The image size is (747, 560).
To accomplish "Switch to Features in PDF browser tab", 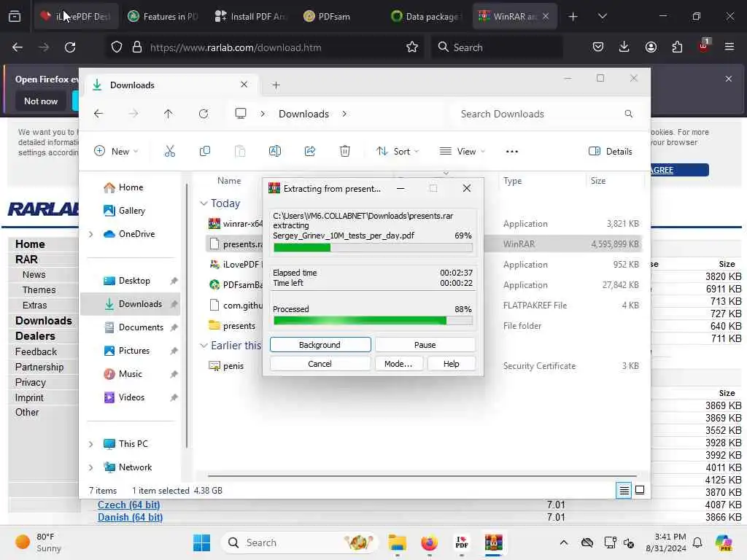I will click(x=163, y=17).
